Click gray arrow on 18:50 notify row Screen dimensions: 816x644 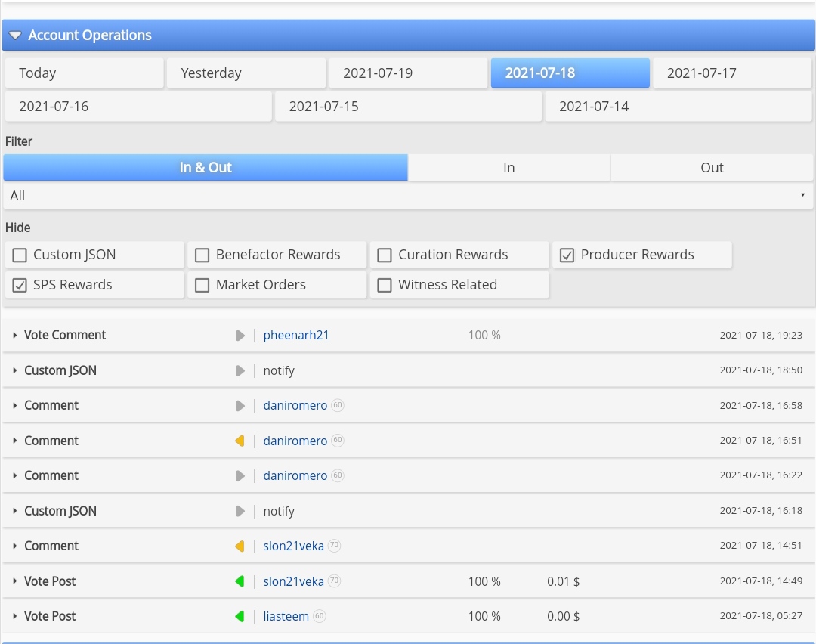240,370
